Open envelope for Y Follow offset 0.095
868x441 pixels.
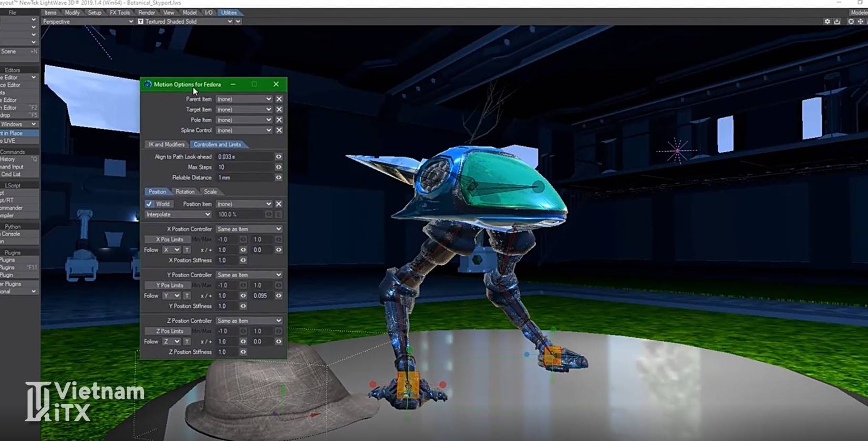tap(278, 296)
